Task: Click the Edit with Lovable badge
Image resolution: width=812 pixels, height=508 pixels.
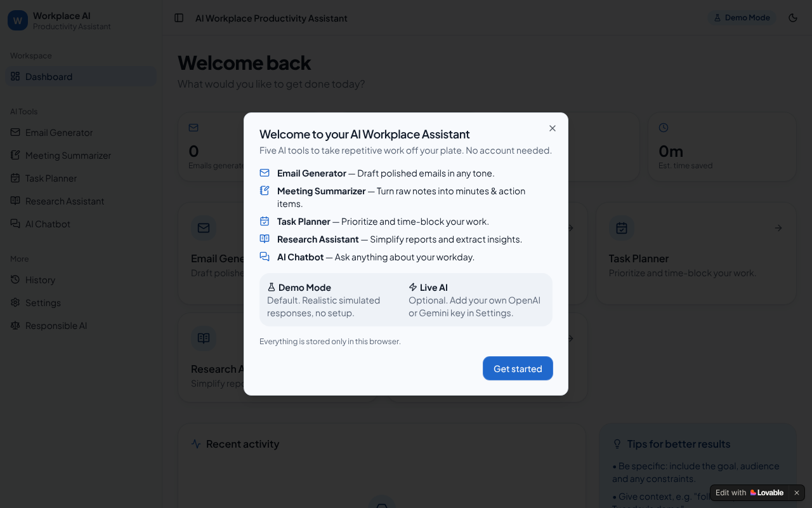Action: click(750, 493)
